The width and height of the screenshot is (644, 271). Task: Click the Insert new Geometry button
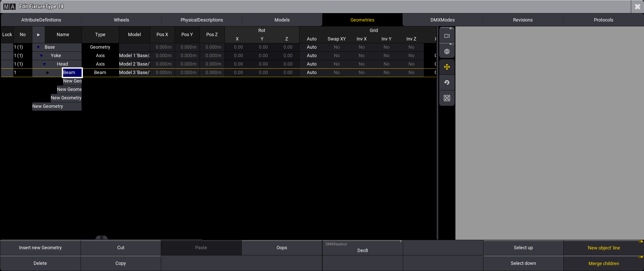click(40, 248)
